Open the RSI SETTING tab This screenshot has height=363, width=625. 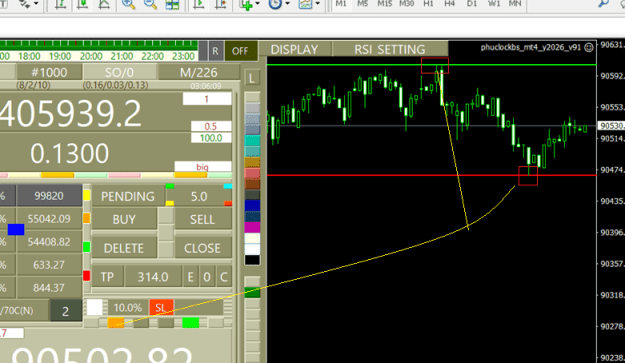389,49
